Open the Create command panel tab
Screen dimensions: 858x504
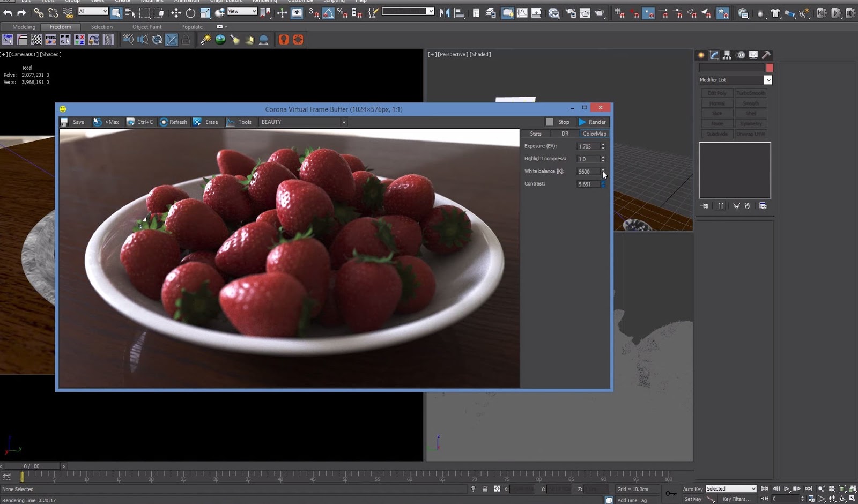point(701,55)
